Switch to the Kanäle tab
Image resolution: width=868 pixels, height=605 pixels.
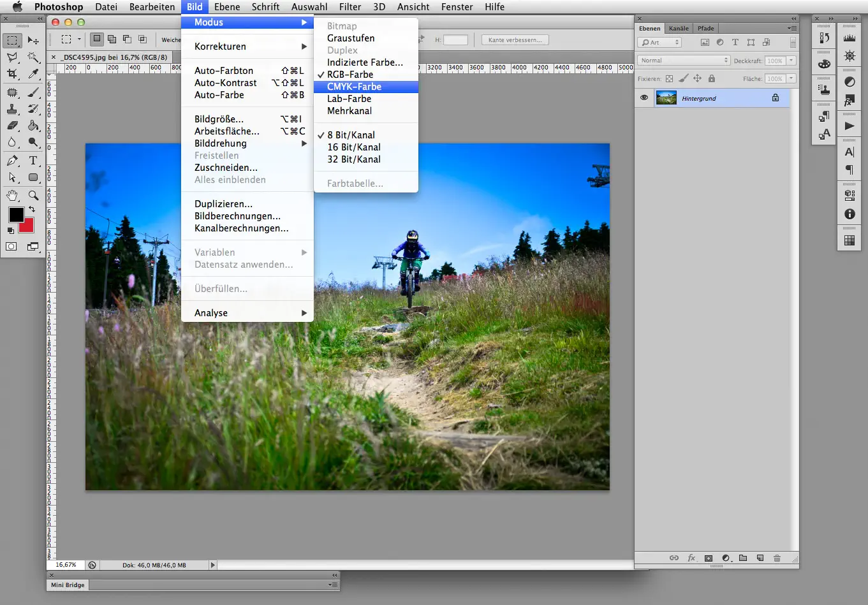(x=678, y=28)
